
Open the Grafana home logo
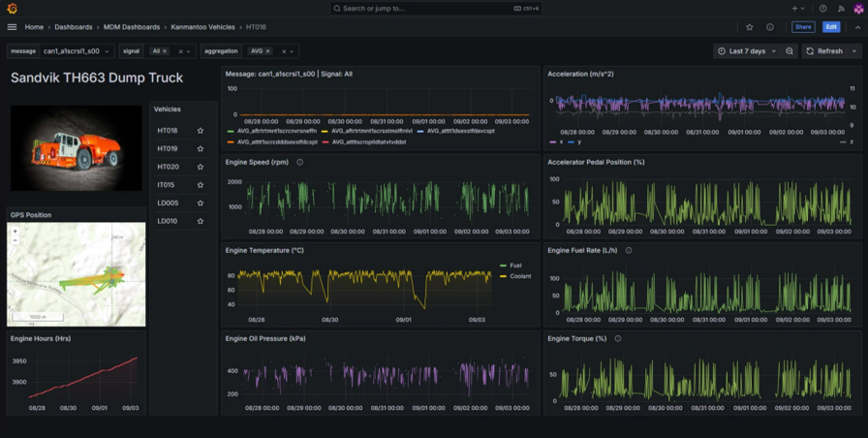[x=11, y=8]
